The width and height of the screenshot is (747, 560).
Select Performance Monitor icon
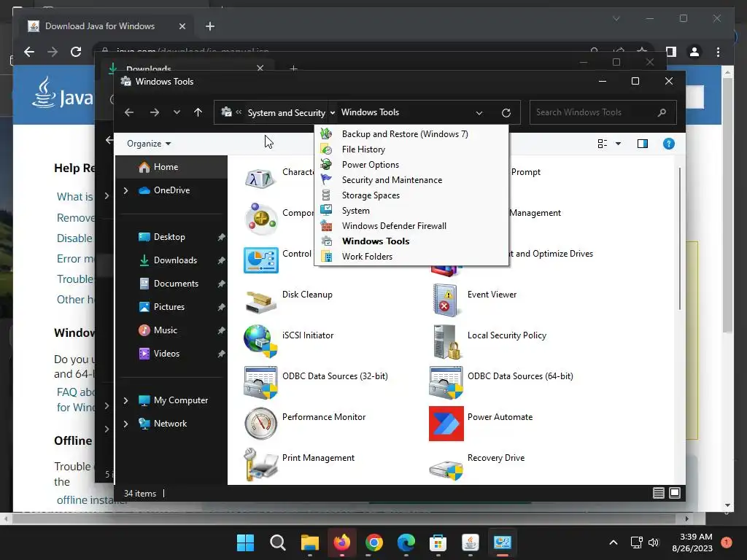coord(260,423)
